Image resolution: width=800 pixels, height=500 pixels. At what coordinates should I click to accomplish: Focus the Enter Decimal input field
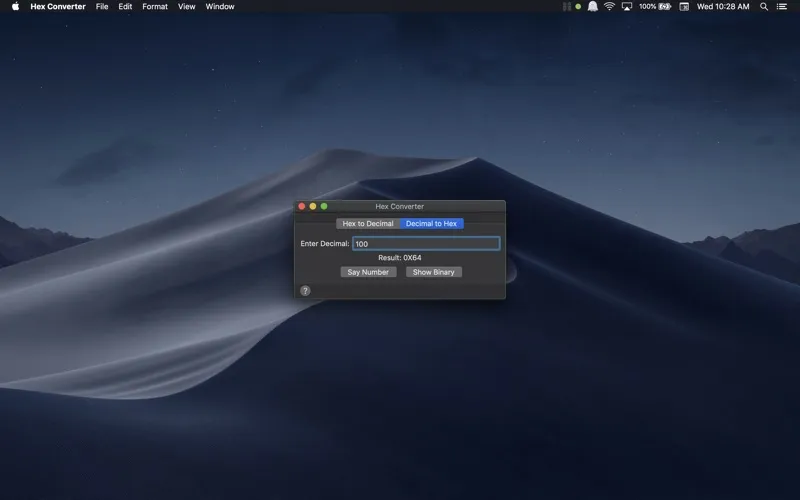(426, 243)
